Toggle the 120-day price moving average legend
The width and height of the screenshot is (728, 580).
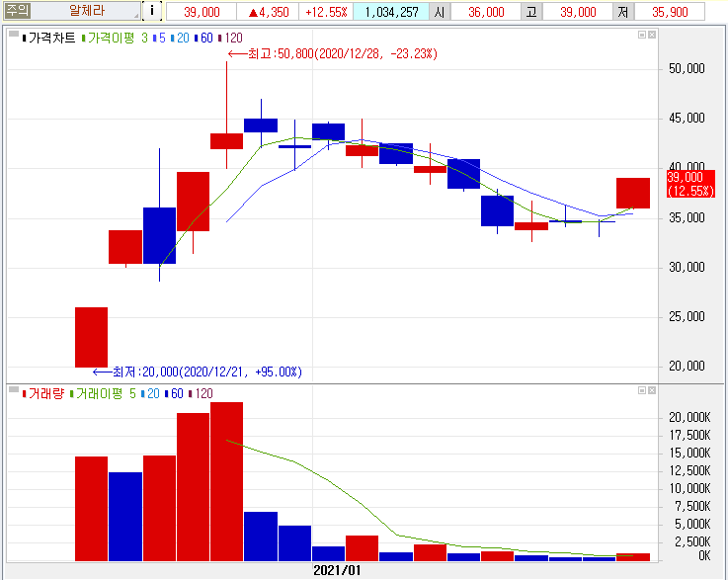coord(231,39)
